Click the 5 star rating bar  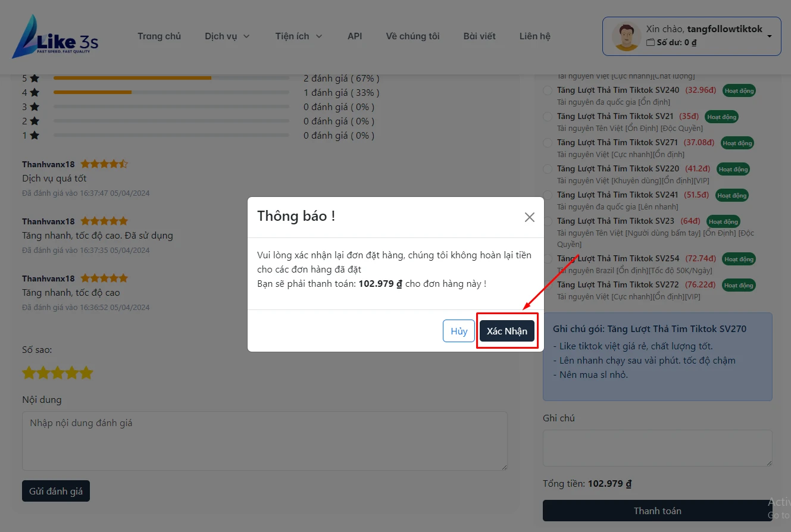tap(171, 78)
